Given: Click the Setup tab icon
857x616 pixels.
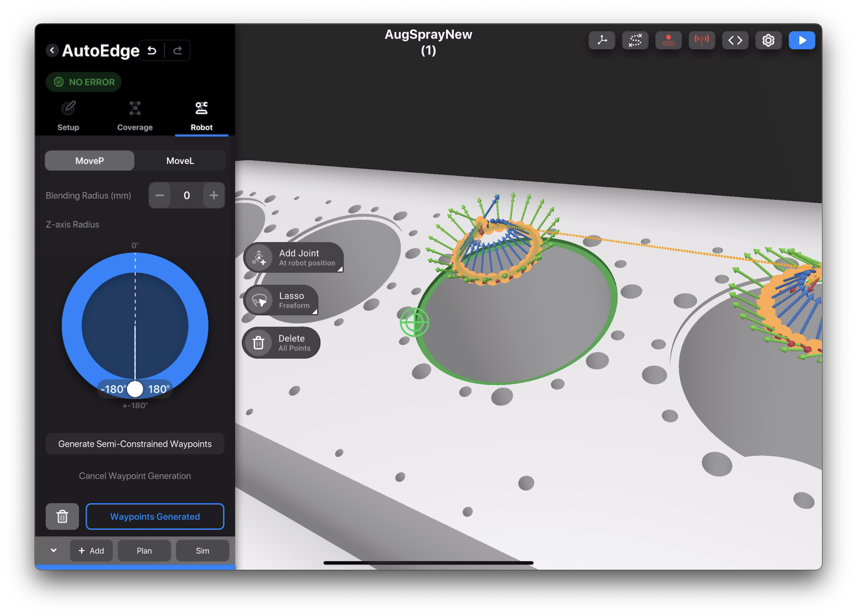Looking at the screenshot, I should click(68, 108).
